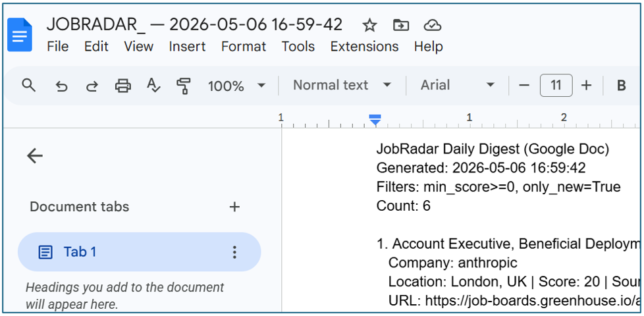644x316 pixels.
Task: Open the Google Docs home icon
Action: 20,35
